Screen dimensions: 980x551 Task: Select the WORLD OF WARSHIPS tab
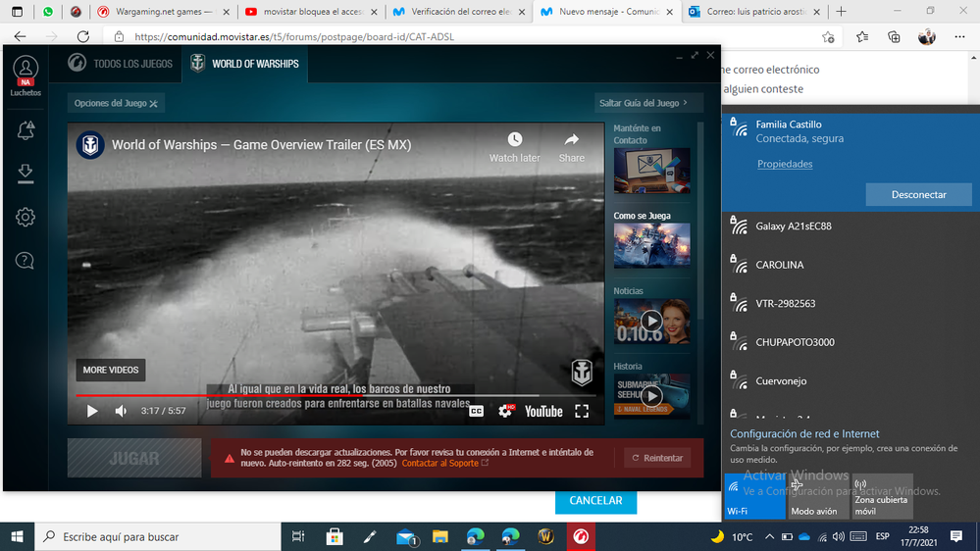tap(247, 64)
